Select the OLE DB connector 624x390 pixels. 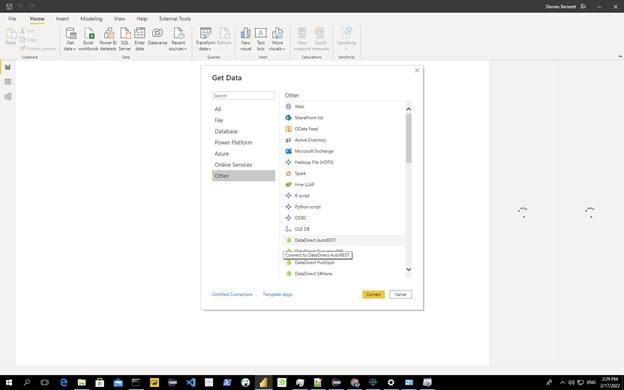[344, 229]
